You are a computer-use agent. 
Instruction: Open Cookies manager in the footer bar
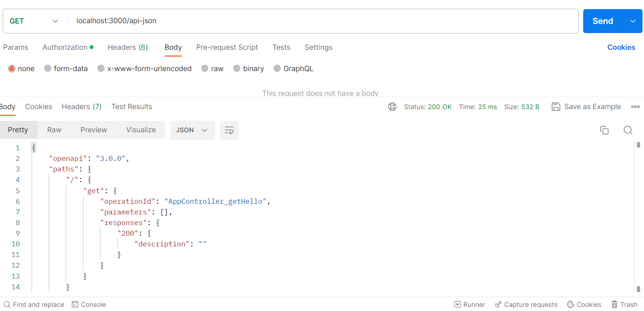pyautogui.click(x=584, y=305)
